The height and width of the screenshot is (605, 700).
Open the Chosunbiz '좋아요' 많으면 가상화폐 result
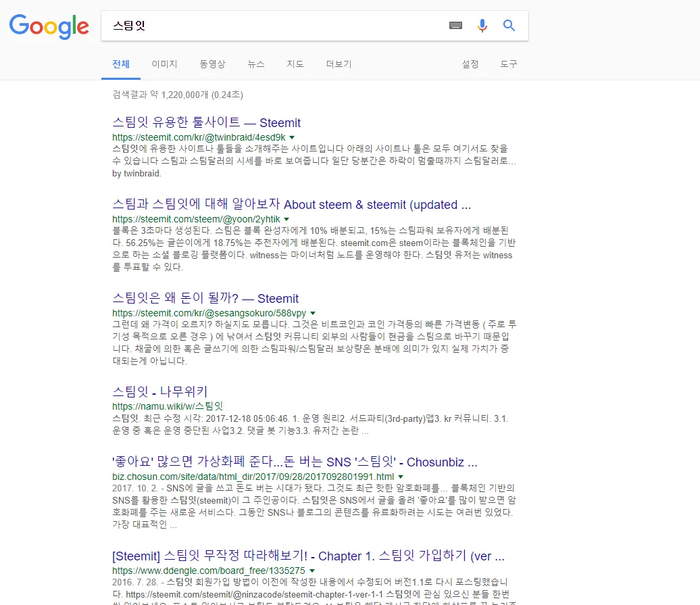point(295,462)
